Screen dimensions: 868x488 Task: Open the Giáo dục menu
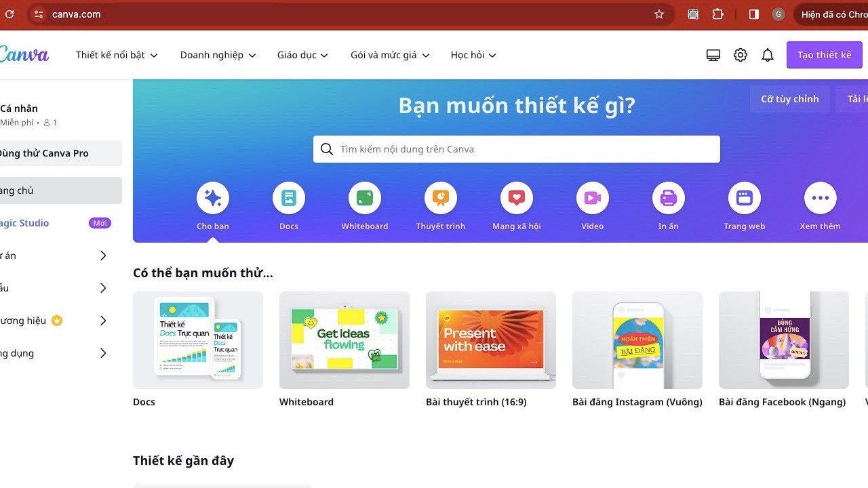[303, 55]
